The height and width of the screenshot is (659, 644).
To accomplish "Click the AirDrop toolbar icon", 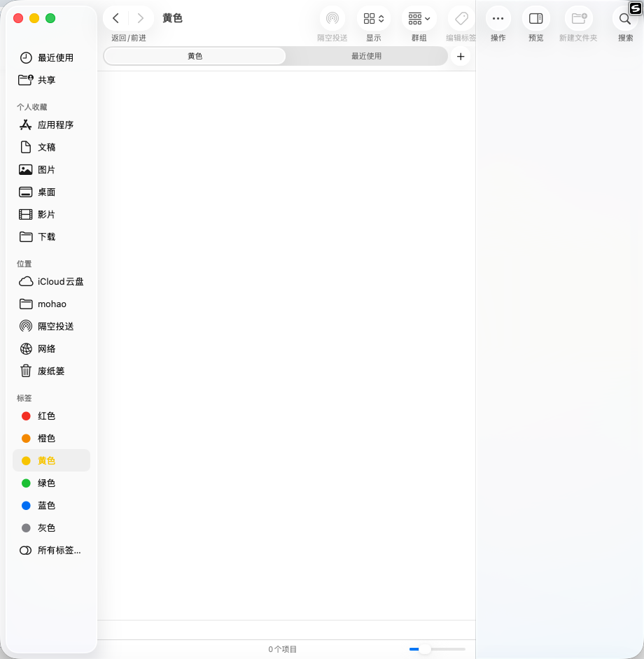I will point(332,18).
